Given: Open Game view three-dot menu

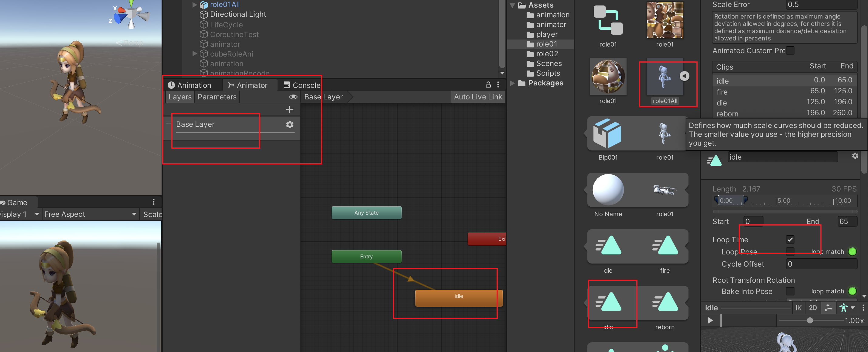Looking at the screenshot, I should tap(154, 202).
